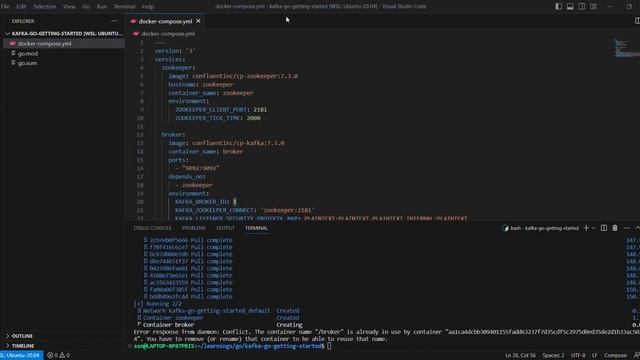Click the warnings count icon in status bar
Screen dimensions: 640x360
[x=62, y=356]
